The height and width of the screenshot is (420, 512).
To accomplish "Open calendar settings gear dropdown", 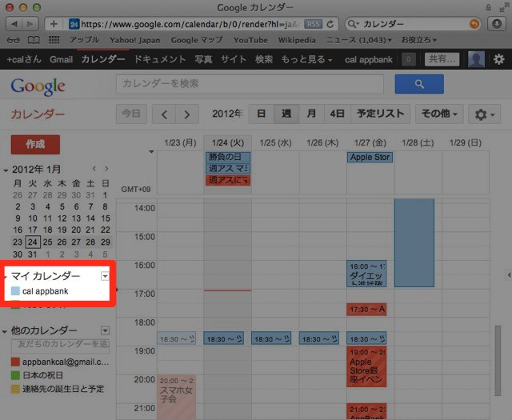I will click(484, 114).
